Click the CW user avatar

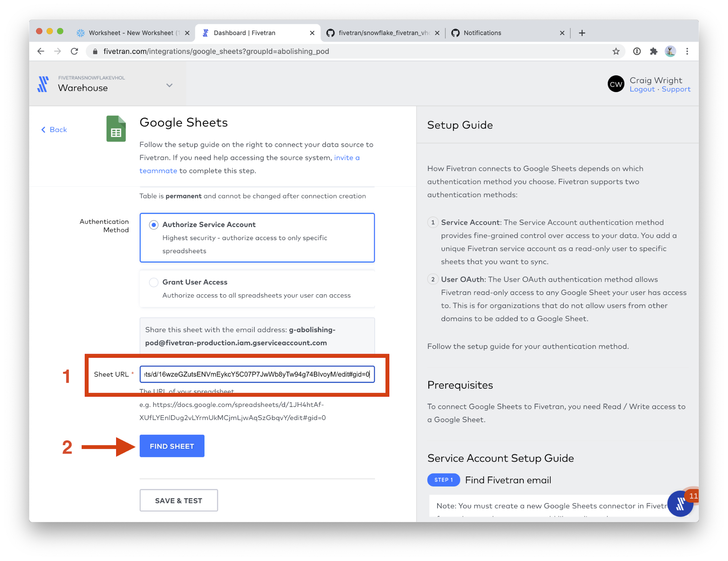pos(616,84)
